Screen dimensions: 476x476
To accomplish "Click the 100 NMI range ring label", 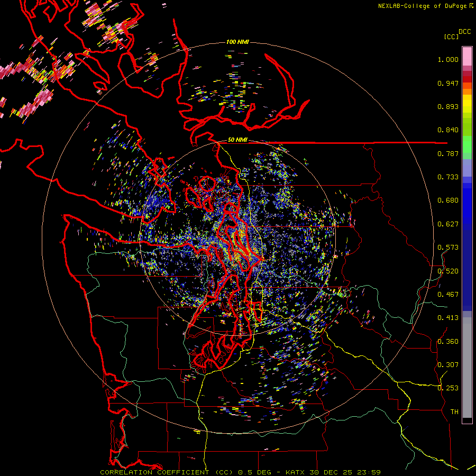I will (x=237, y=42).
